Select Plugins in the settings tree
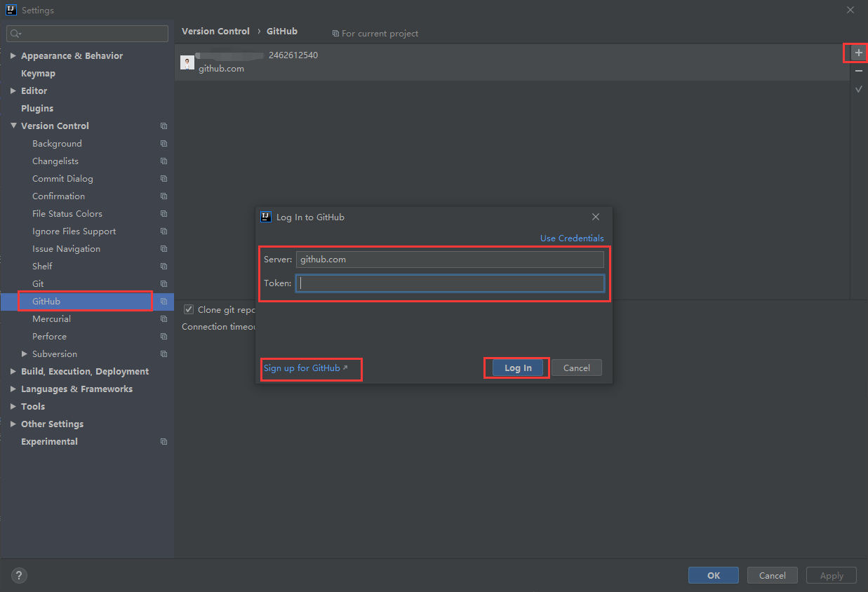Image resolution: width=868 pixels, height=592 pixels. point(37,109)
